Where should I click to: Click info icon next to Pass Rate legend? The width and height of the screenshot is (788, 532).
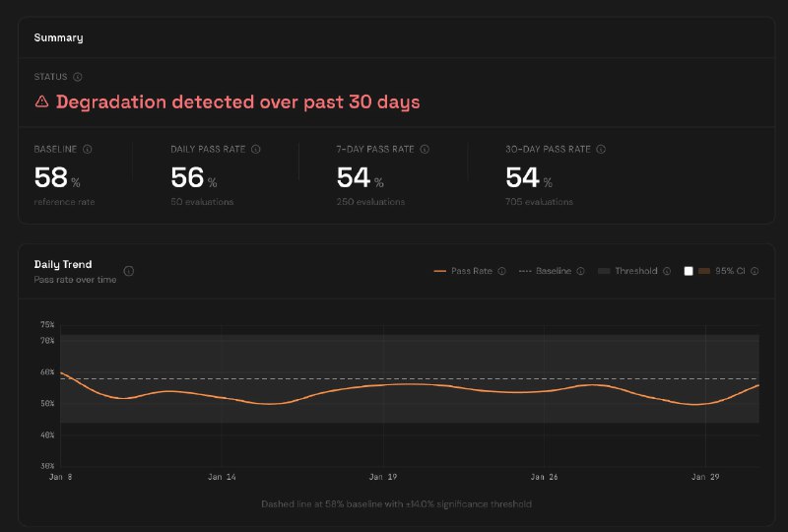(501, 271)
